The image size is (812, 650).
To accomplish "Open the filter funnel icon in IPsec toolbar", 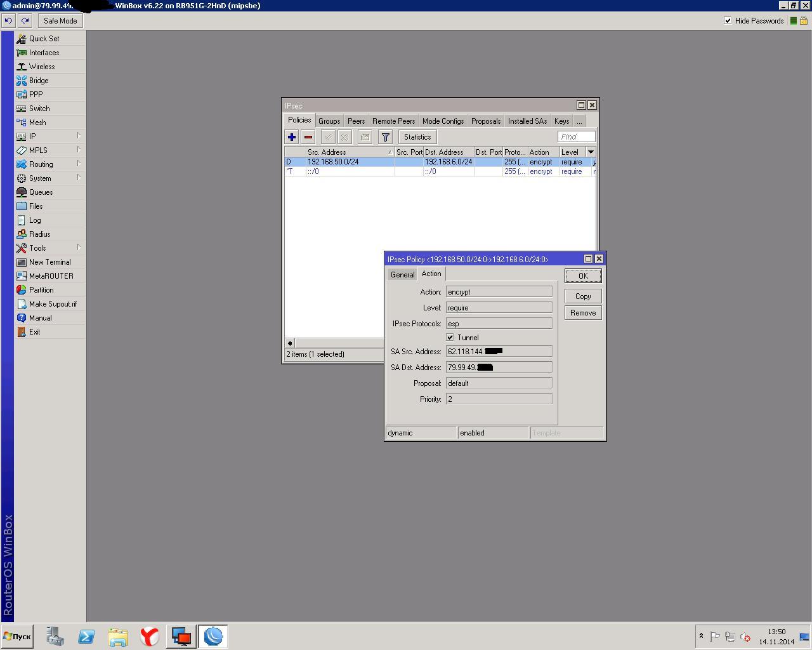I will pyautogui.click(x=385, y=137).
